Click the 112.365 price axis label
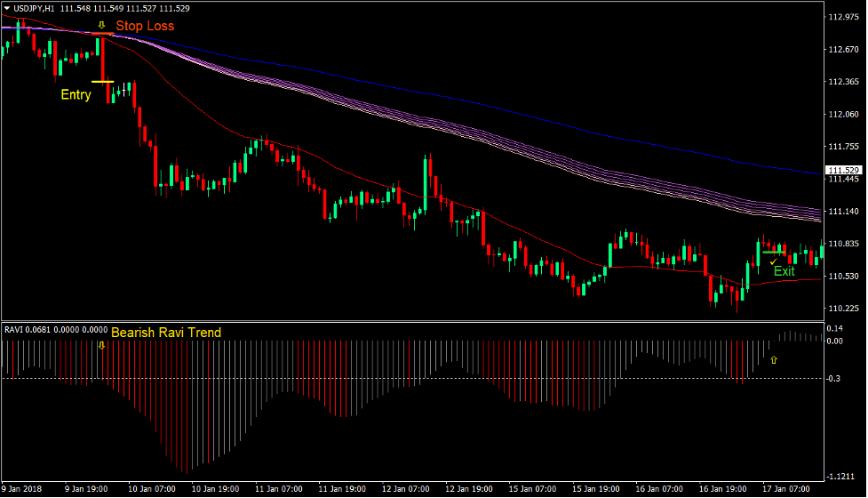This screenshot has height=498, width=868. tap(844, 82)
